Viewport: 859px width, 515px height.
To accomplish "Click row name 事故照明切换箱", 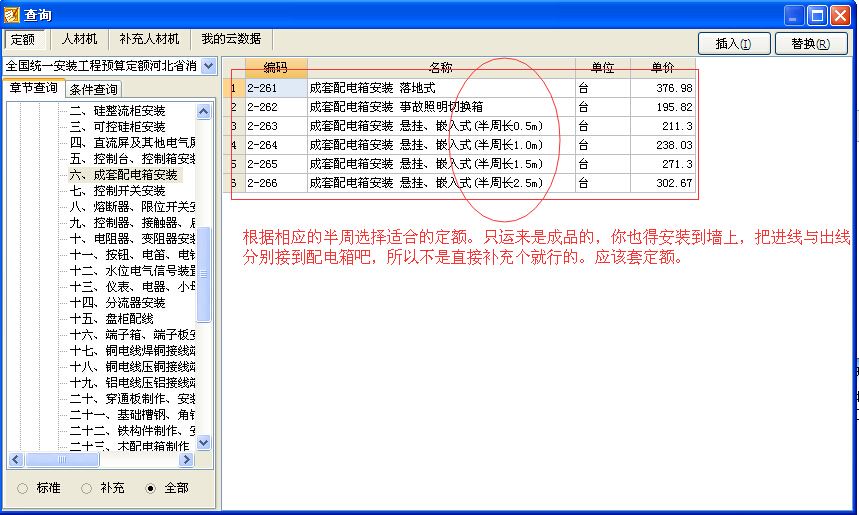I will [x=442, y=107].
